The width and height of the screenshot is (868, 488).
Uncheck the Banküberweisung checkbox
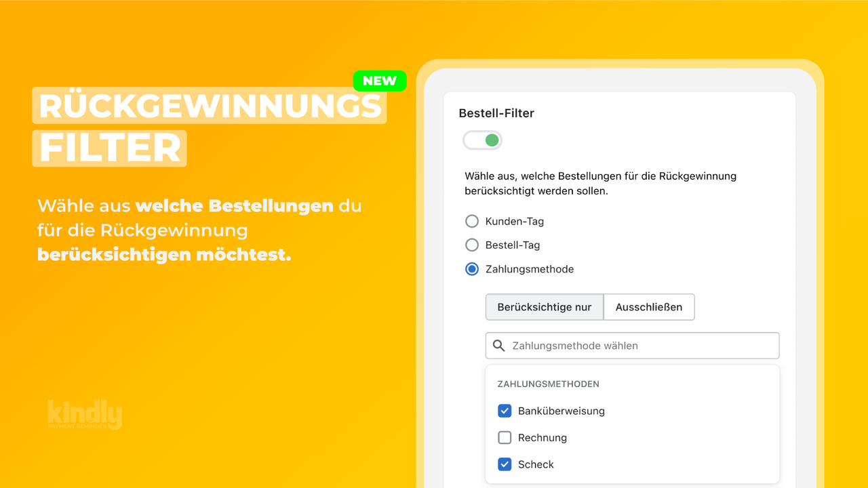505,411
